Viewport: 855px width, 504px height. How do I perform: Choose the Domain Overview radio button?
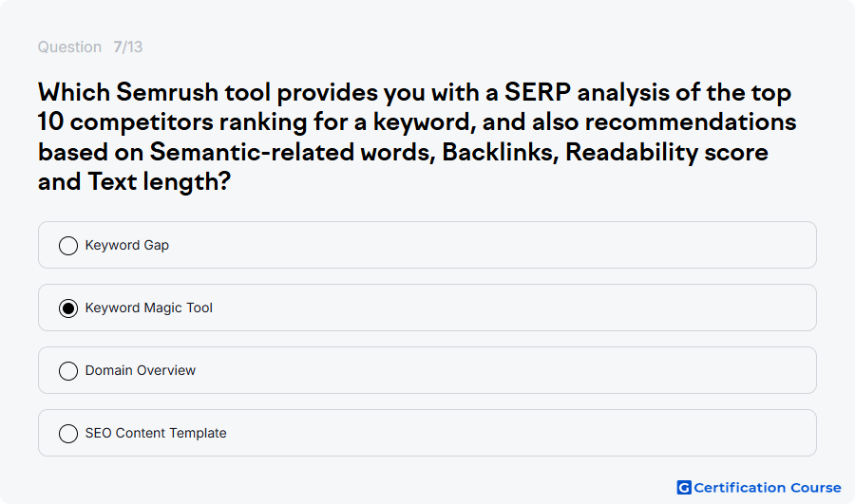(x=68, y=371)
